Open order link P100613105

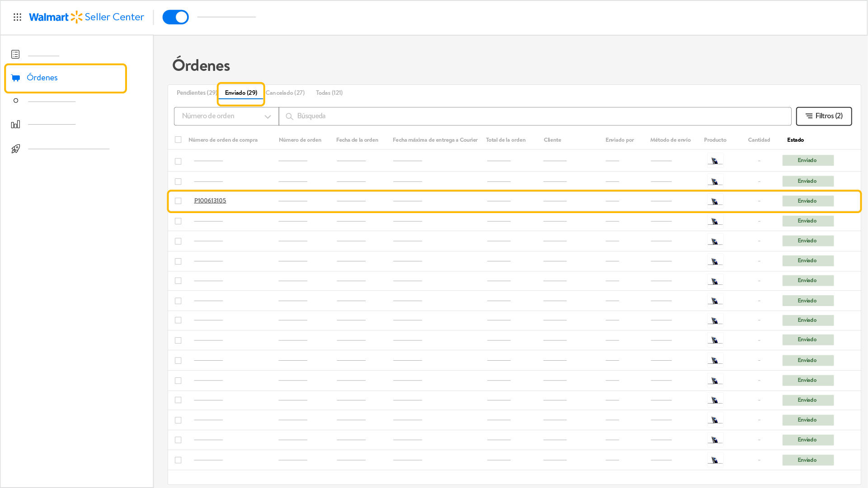[210, 200]
